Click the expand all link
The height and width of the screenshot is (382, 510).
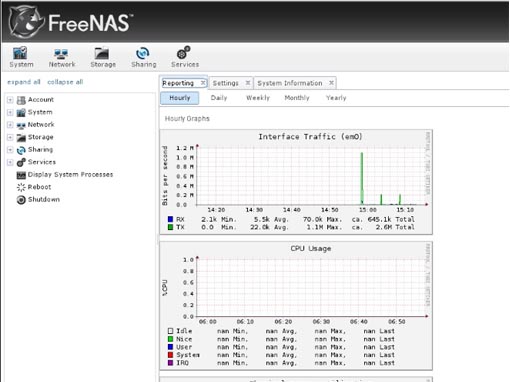(x=24, y=82)
